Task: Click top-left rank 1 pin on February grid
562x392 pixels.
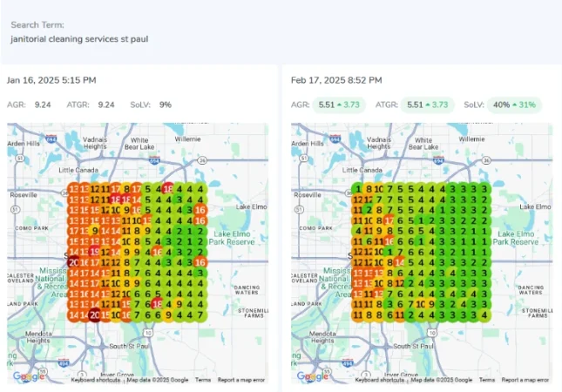Action: tap(357, 189)
